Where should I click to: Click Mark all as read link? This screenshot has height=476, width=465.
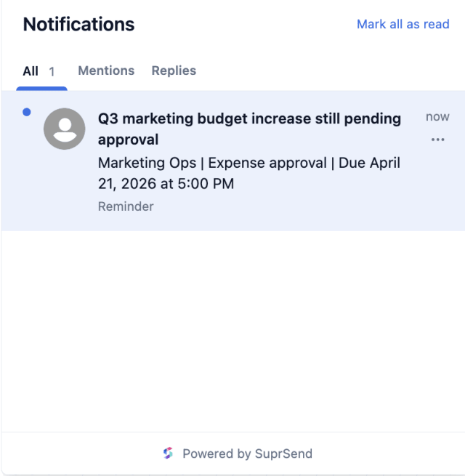point(403,24)
